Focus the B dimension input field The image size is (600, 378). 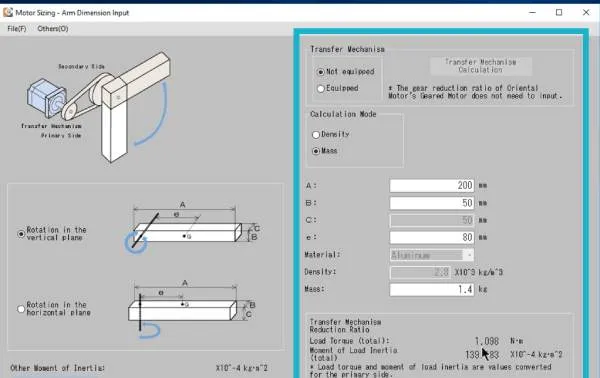click(432, 203)
